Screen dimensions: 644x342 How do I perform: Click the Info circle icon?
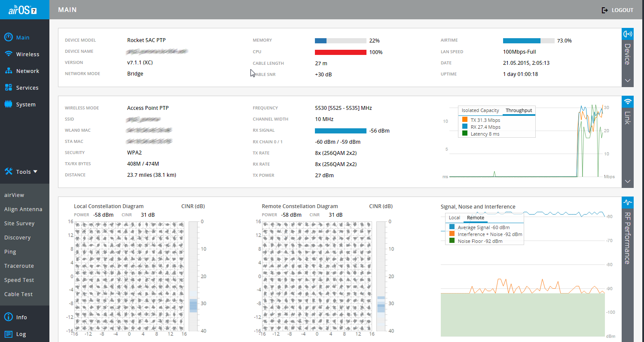tap(8, 317)
